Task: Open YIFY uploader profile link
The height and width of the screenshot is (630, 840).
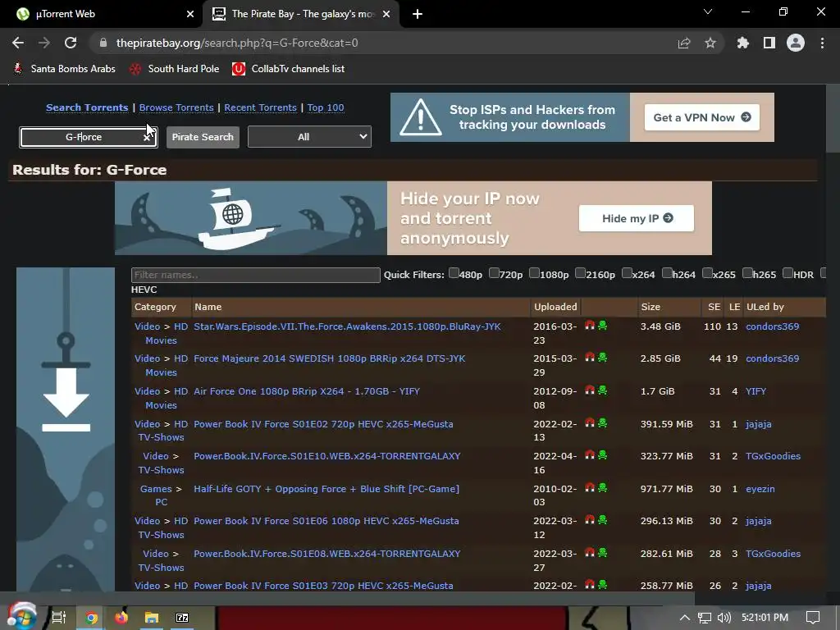Action: (756, 391)
